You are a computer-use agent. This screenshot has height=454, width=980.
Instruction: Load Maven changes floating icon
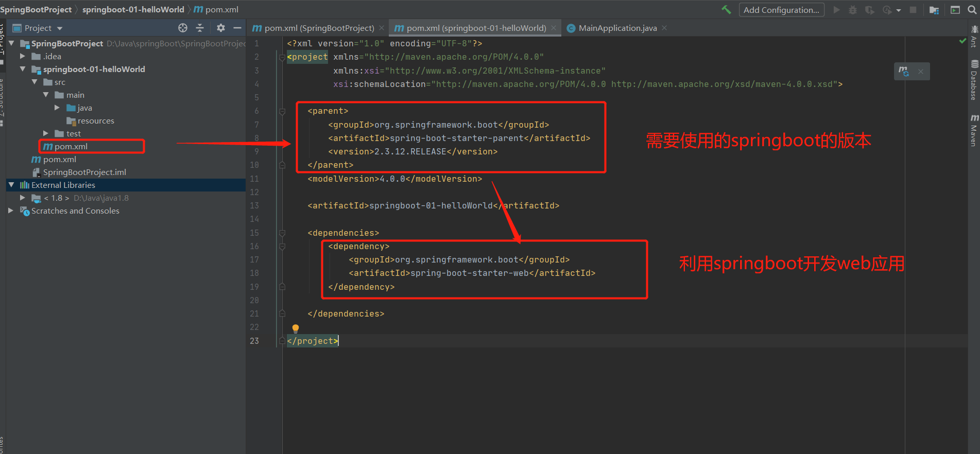point(904,71)
